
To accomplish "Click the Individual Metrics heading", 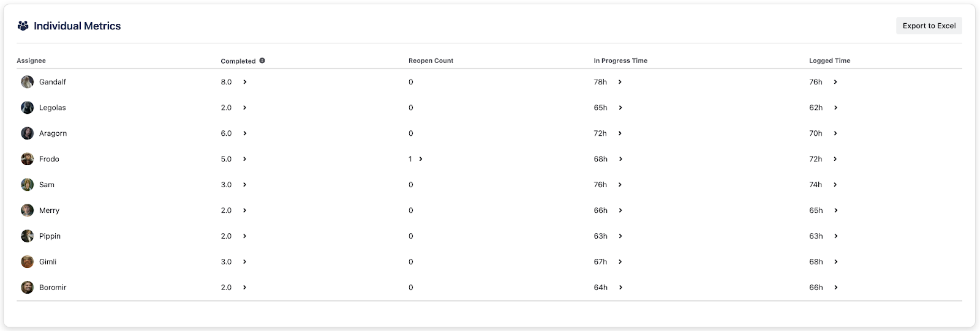I will pos(77,26).
